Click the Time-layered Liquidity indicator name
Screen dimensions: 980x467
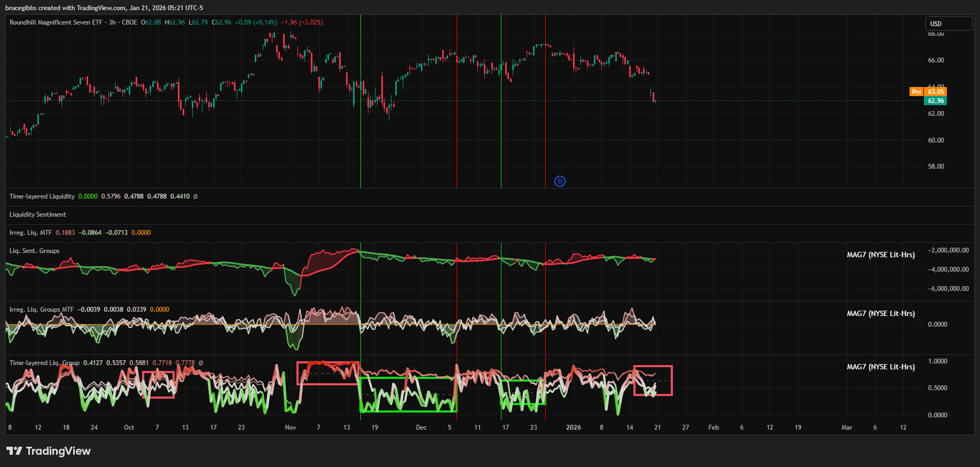point(42,196)
